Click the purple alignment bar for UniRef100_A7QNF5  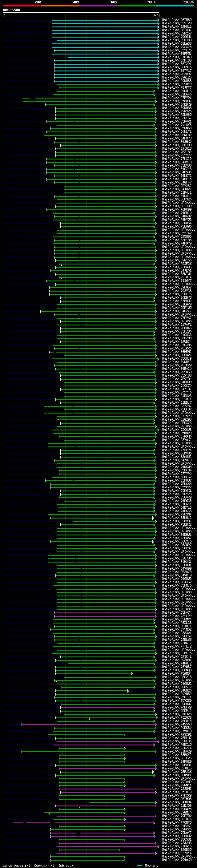(84, 822)
